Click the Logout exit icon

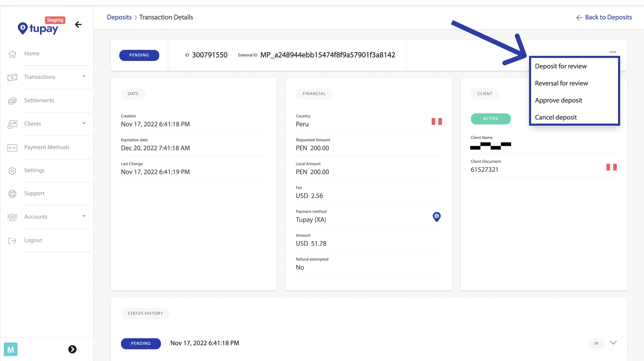pyautogui.click(x=12, y=241)
